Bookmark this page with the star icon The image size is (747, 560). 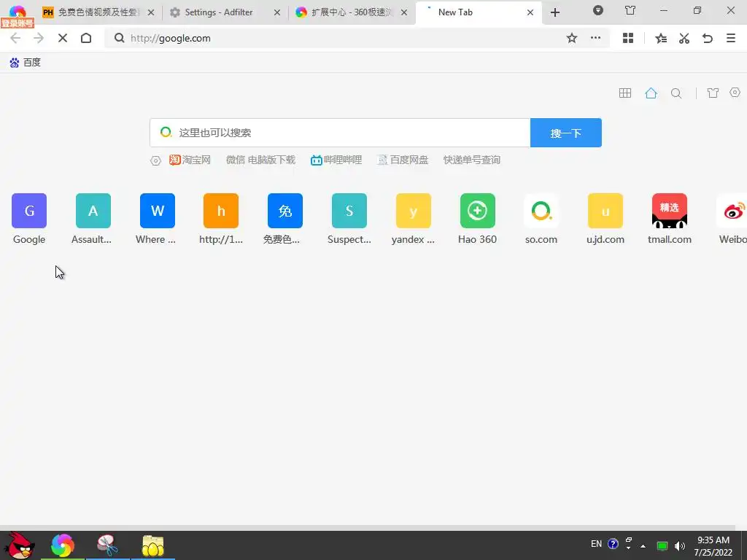point(572,38)
